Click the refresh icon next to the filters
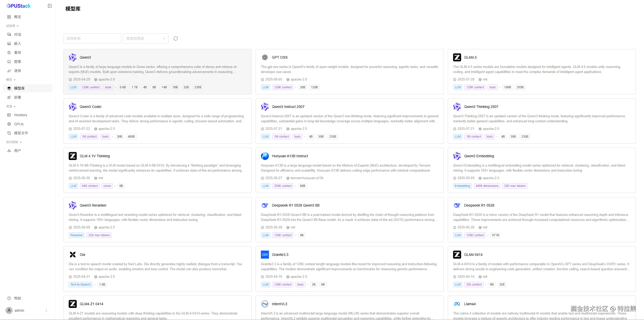This screenshot has height=320, width=644. pyautogui.click(x=176, y=38)
